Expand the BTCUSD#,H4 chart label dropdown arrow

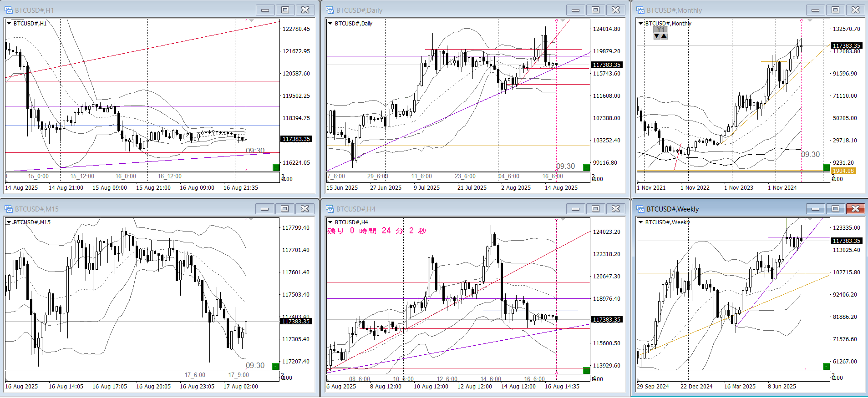pos(330,222)
